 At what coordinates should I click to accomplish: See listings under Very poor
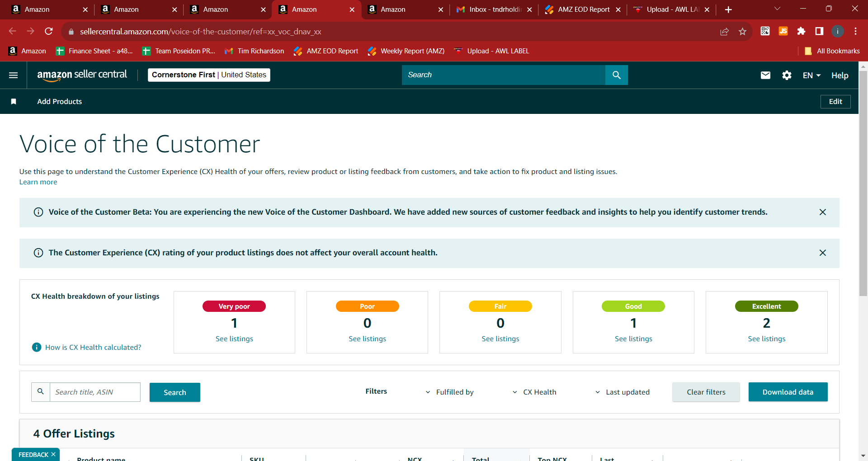coord(234,339)
